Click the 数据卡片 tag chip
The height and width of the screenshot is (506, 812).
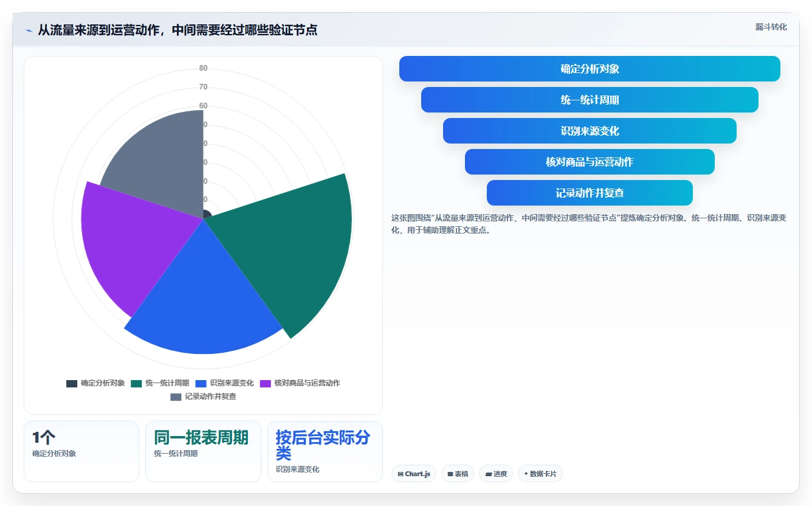(540, 474)
